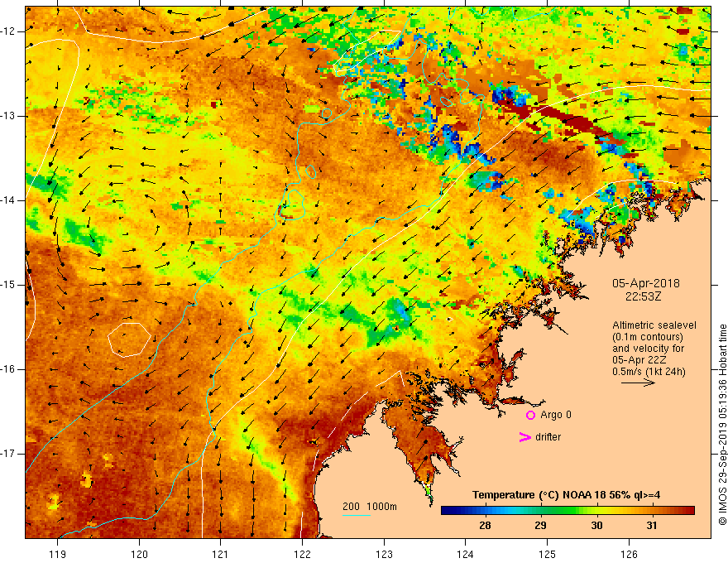Click latitude label -15 on left axis
This screenshot has width=728, height=563.
(x=8, y=285)
